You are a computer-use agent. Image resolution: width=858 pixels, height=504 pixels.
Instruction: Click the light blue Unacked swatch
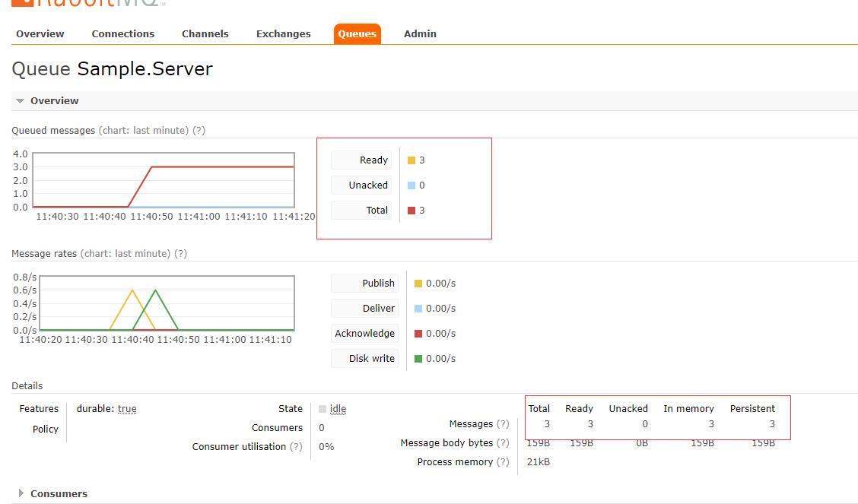412,185
